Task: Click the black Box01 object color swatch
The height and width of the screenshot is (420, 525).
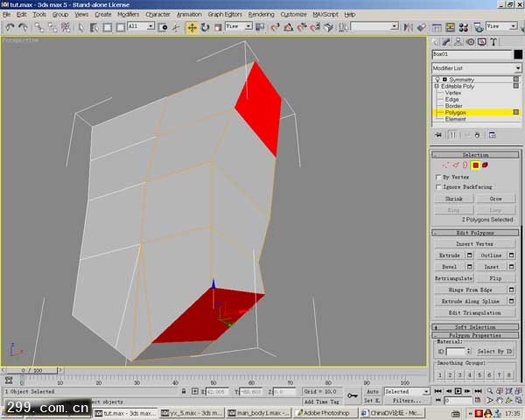Action: point(518,54)
